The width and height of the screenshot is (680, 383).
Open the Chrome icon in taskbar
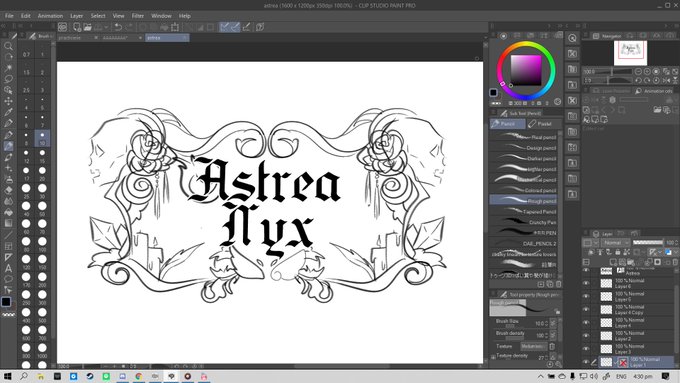click(139, 376)
